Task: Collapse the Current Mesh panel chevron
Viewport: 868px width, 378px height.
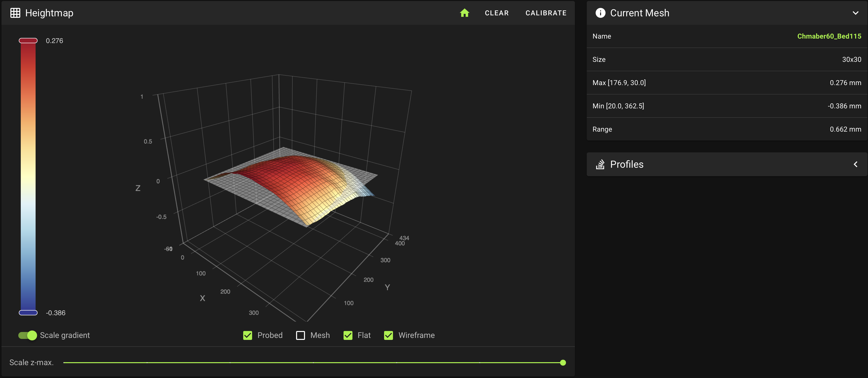Action: (x=855, y=13)
